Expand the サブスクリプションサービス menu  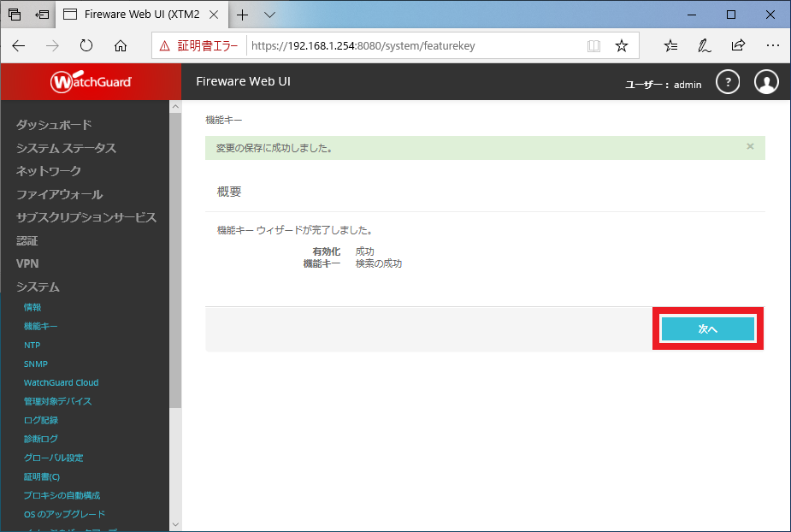click(x=86, y=217)
